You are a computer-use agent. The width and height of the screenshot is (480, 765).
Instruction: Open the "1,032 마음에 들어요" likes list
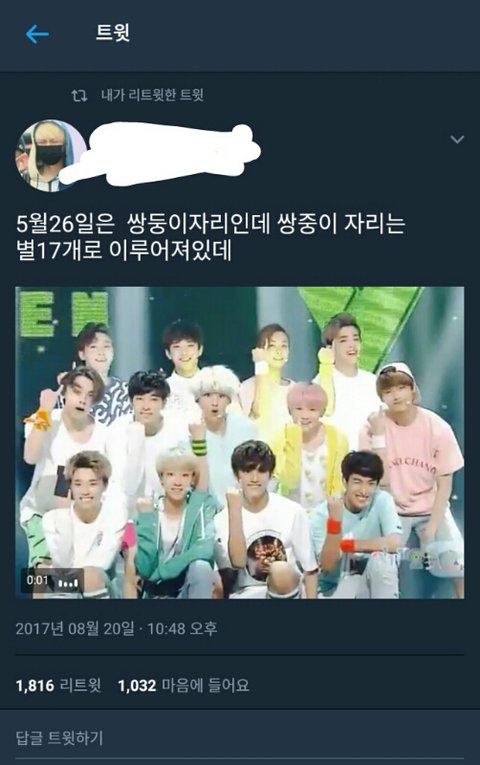click(x=183, y=685)
